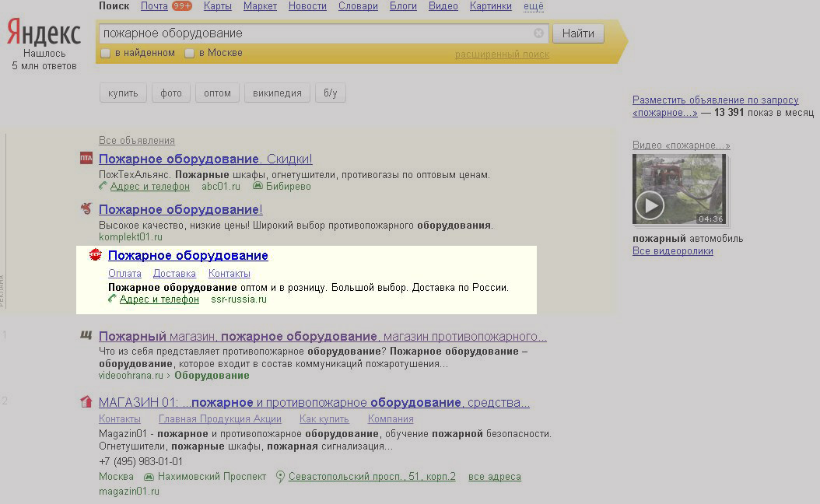This screenshot has width=820, height=504.
Task: Click the Контакты sitelink under ssr-russia ad
Action: tap(229, 274)
